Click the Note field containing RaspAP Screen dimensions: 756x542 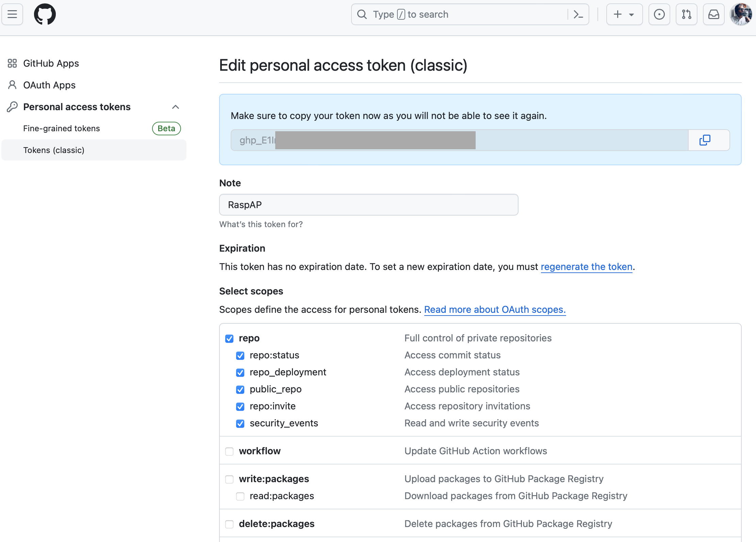coord(369,205)
